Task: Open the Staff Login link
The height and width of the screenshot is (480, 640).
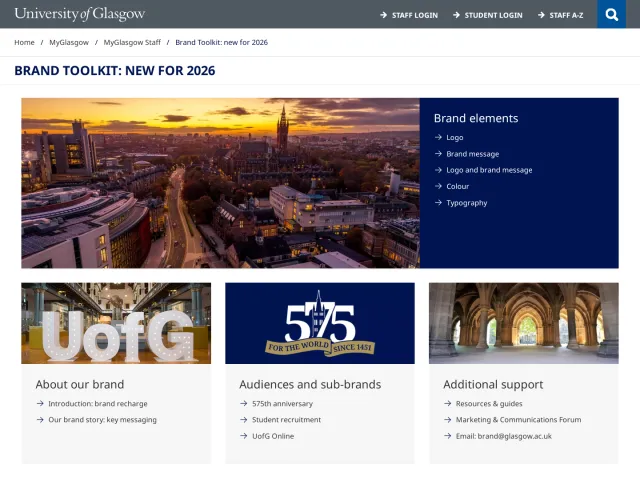Action: pyautogui.click(x=415, y=15)
